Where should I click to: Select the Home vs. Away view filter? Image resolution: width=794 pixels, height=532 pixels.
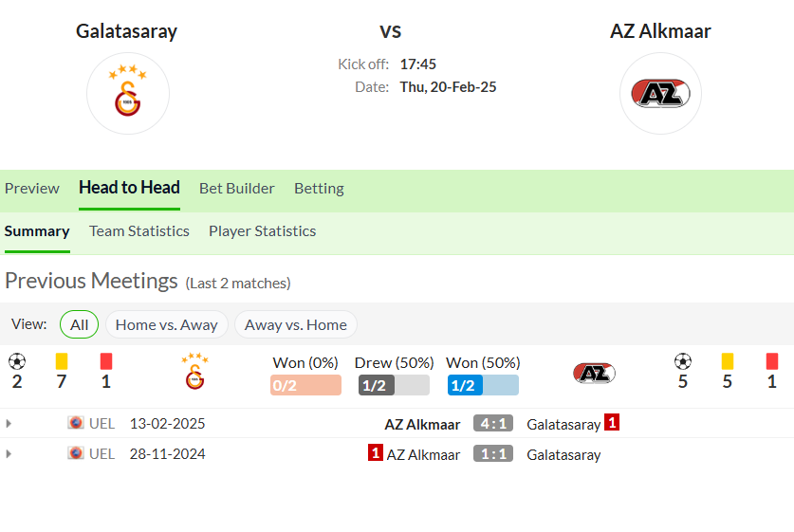(167, 324)
